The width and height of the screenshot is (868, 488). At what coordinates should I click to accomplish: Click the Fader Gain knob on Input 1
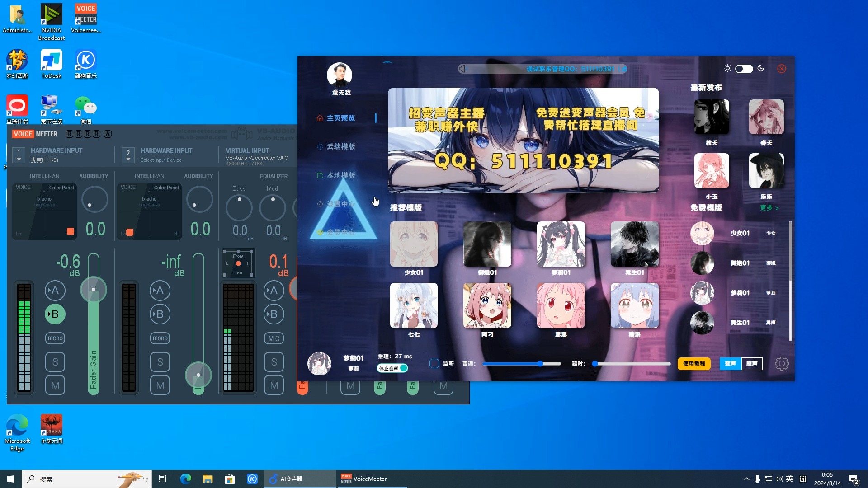point(94,290)
